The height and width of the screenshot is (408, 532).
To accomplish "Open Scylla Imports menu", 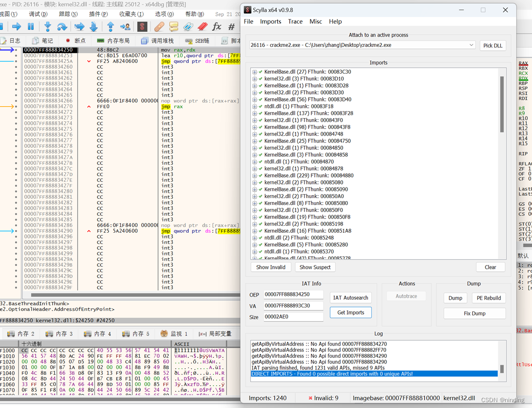I will click(270, 21).
